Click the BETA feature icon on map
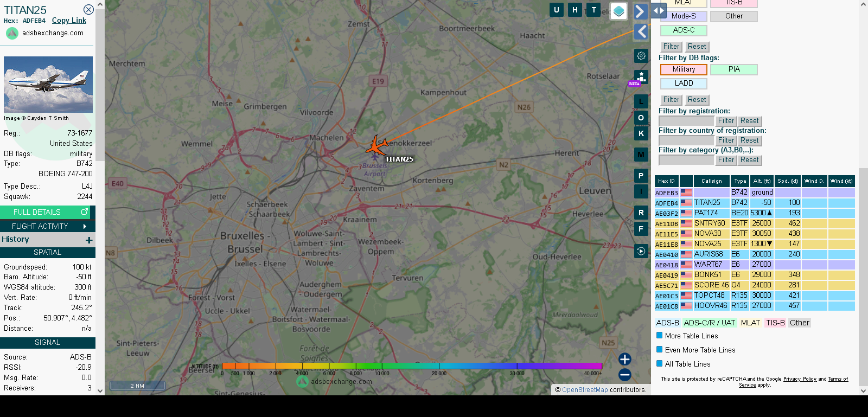 (641, 78)
